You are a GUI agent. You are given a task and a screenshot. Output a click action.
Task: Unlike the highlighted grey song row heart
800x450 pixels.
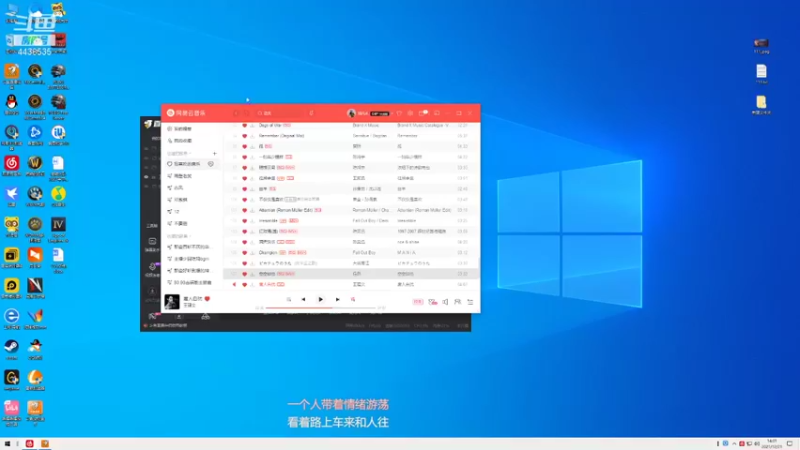[244, 274]
